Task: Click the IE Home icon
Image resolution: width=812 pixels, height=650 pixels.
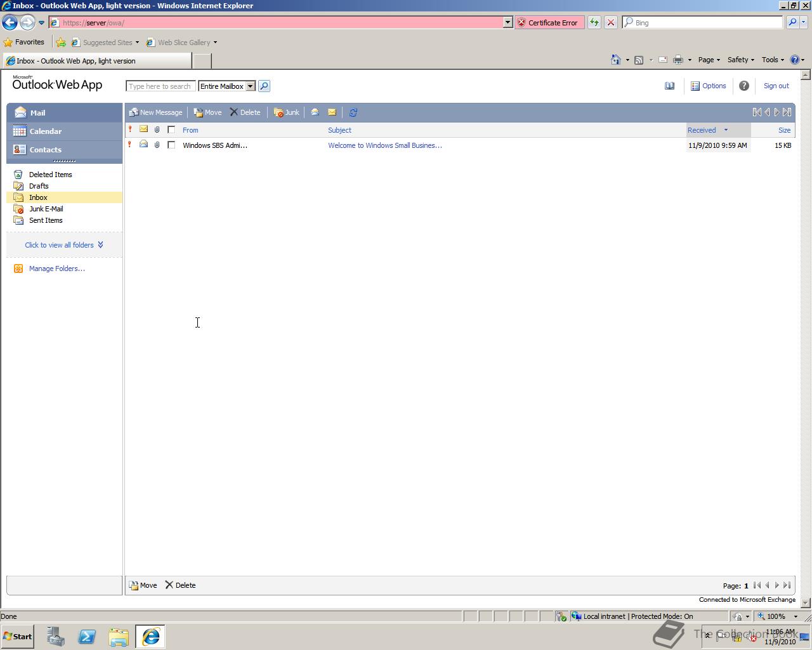Action: (615, 60)
